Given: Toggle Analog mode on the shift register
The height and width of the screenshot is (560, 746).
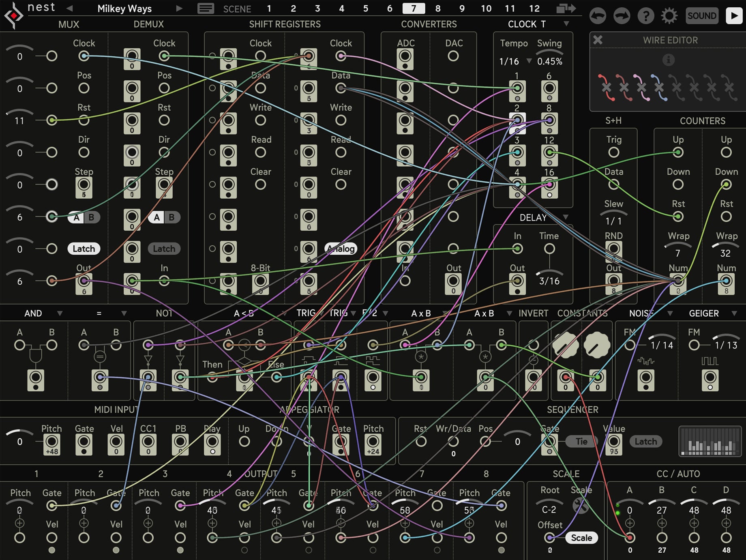Looking at the screenshot, I should point(341,249).
